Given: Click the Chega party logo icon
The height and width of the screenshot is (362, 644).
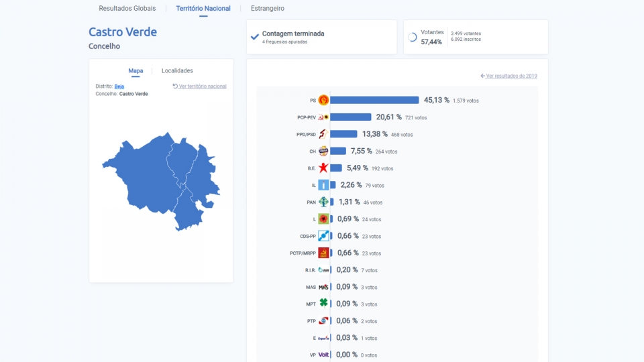Looking at the screenshot, I should pos(323,151).
